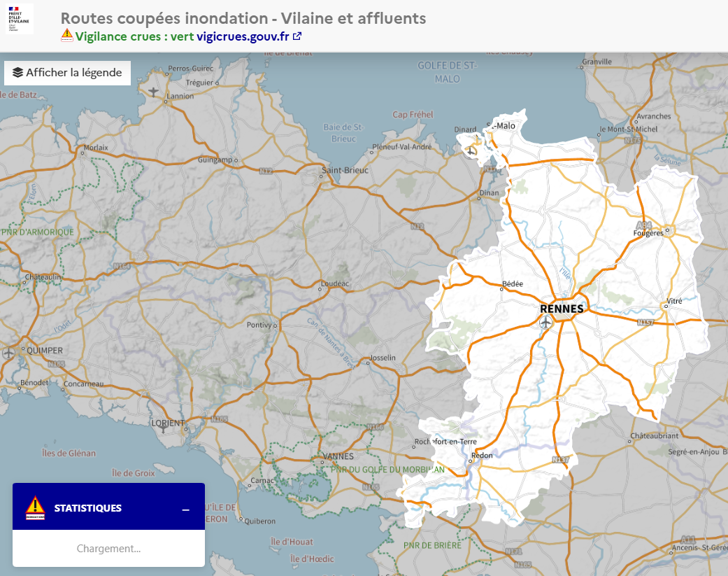Click the Morlaix label on map
The width and height of the screenshot is (728, 576).
96,148
